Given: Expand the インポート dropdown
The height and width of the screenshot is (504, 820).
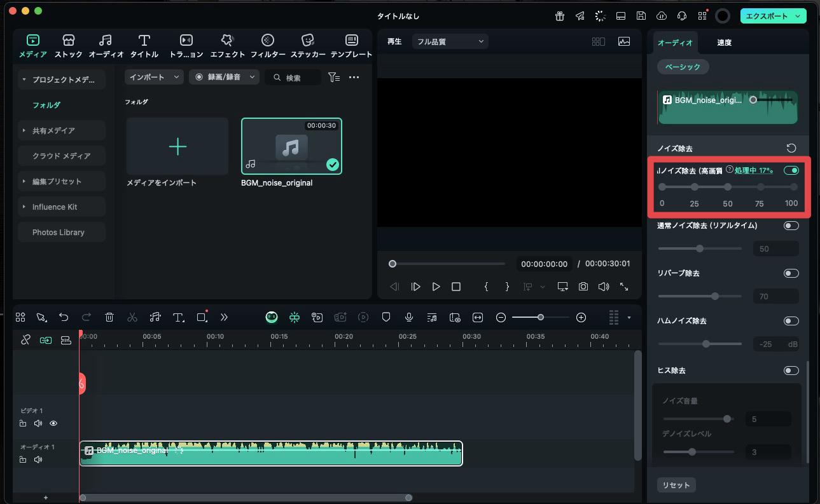Looking at the screenshot, I should pyautogui.click(x=155, y=77).
